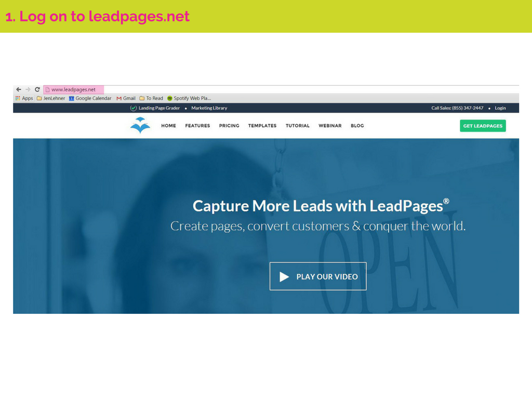Click the browser back arrow
The width and height of the screenshot is (532, 399).
(19, 89)
